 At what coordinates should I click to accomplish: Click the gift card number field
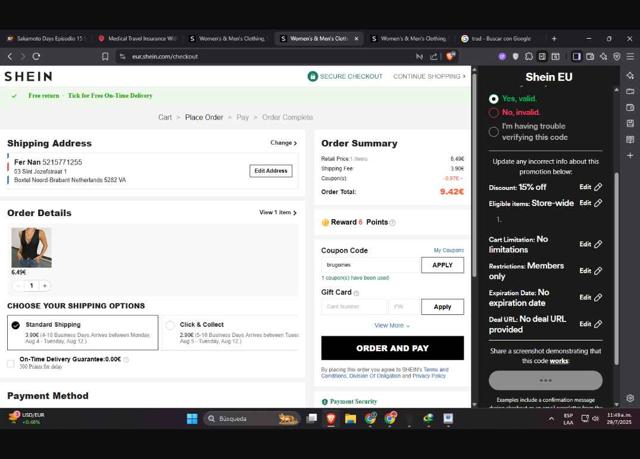pos(353,307)
